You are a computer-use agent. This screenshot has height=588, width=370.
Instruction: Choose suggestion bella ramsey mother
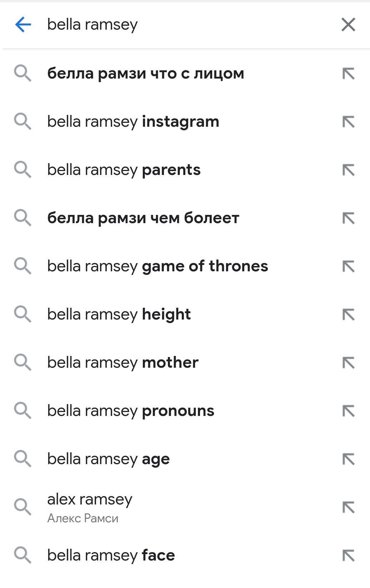[185, 363]
